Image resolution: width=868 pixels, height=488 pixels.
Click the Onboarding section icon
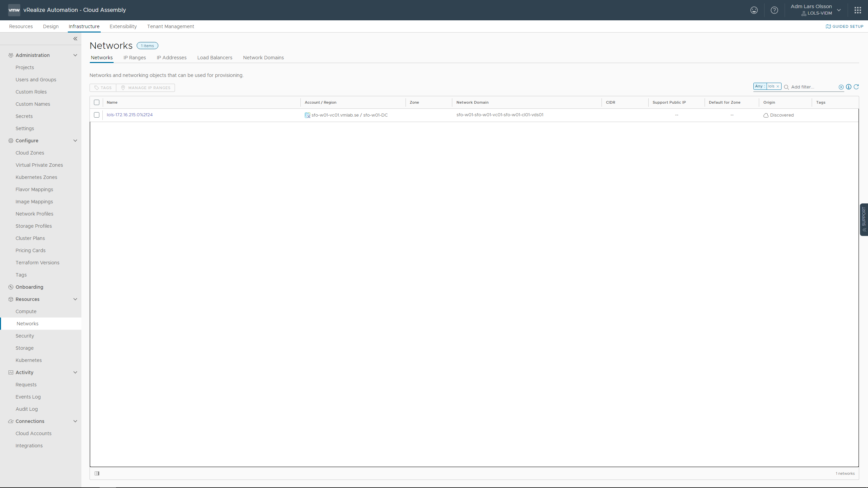click(11, 287)
